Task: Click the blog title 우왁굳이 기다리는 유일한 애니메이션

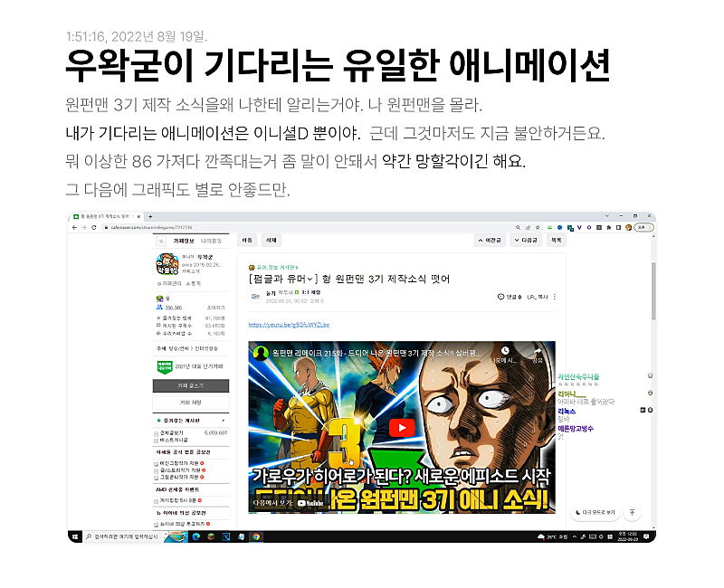Action: tap(338, 65)
